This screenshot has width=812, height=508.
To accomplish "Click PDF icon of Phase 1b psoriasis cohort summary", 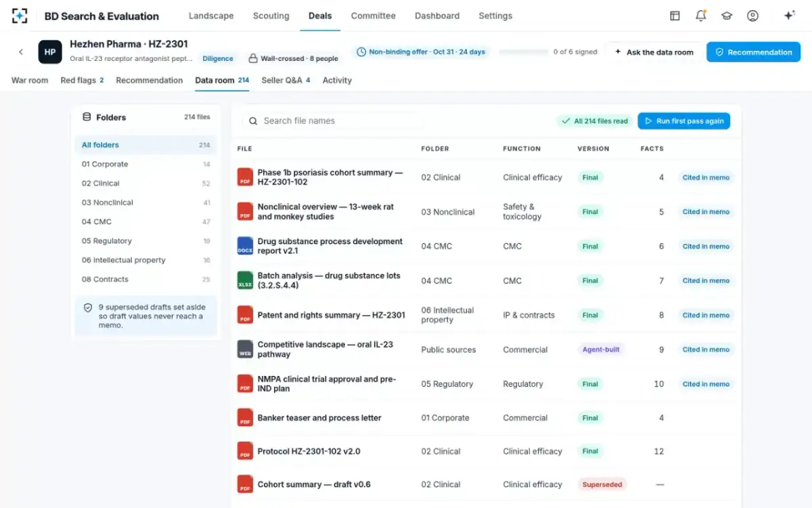I will point(245,177).
